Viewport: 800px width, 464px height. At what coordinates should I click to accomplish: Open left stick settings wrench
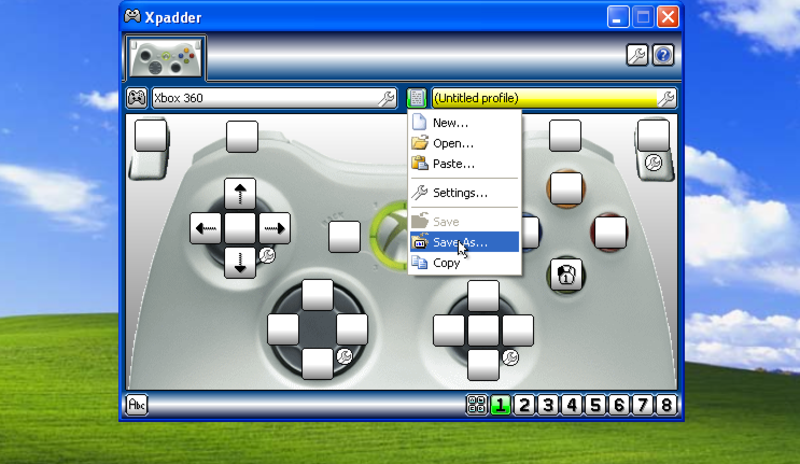pos(344,356)
